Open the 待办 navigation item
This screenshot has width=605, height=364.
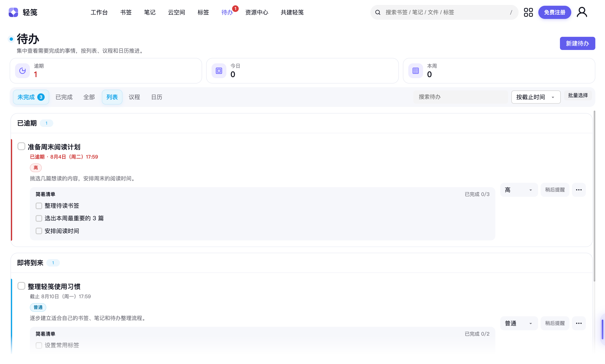click(227, 12)
